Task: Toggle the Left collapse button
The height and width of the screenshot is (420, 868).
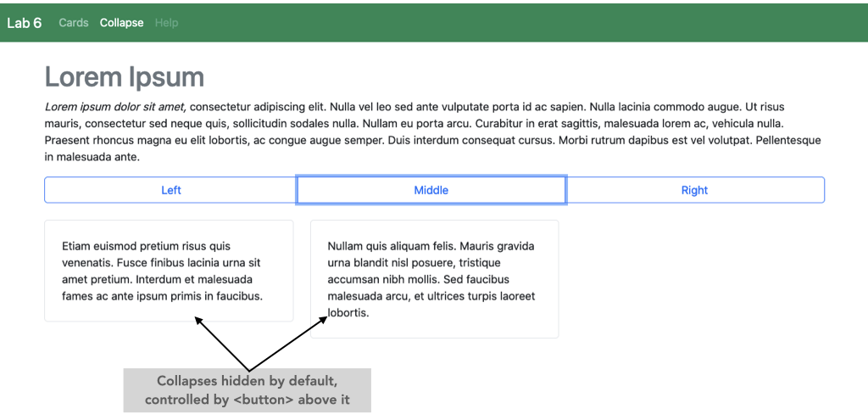Action: pyautogui.click(x=171, y=190)
